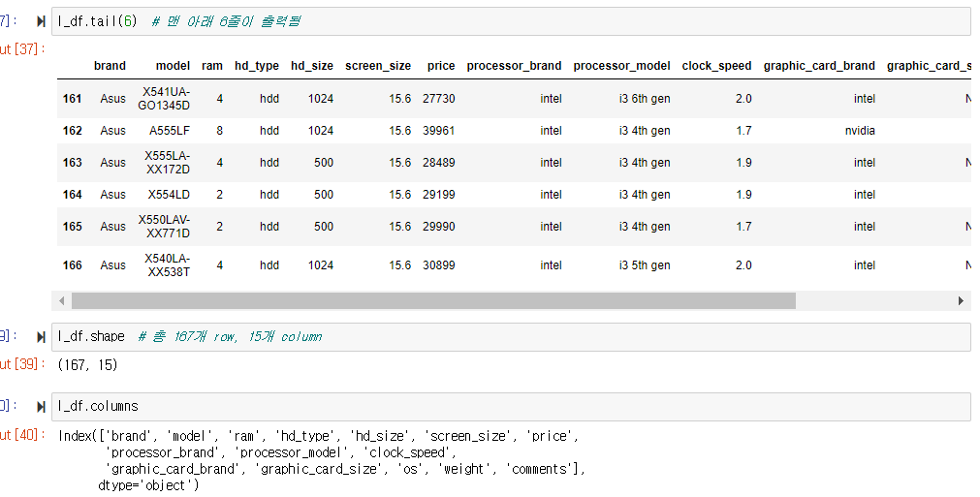The image size is (980, 497).
Task: Click the nvidia graphic card cell
Action: (x=860, y=131)
